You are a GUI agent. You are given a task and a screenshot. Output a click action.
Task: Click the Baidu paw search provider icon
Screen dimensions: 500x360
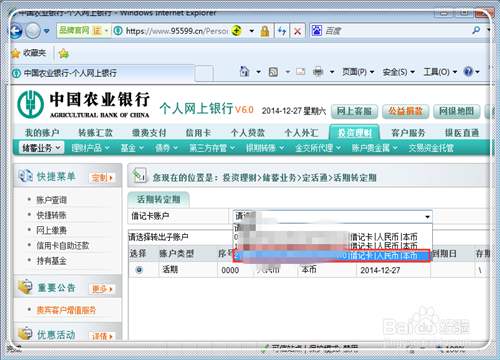(317, 31)
